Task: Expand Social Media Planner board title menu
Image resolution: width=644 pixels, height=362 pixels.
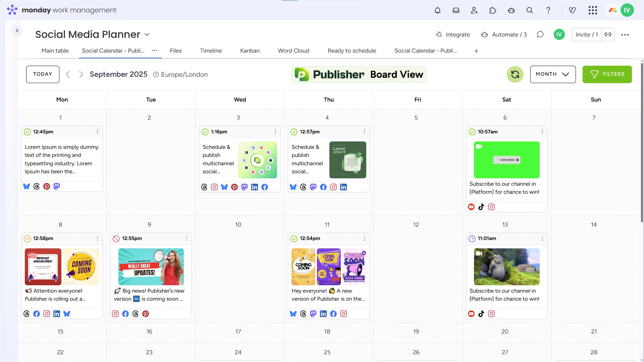Action: click(147, 35)
